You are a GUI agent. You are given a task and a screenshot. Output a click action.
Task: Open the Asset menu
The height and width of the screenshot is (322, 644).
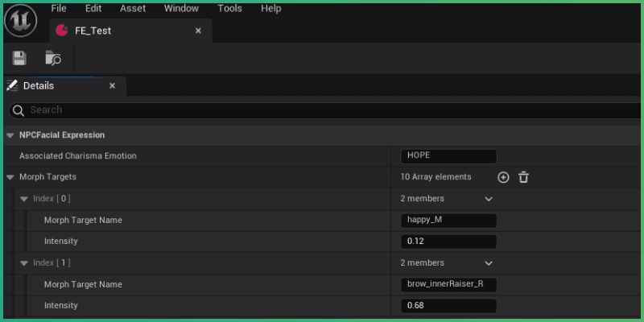coord(133,8)
